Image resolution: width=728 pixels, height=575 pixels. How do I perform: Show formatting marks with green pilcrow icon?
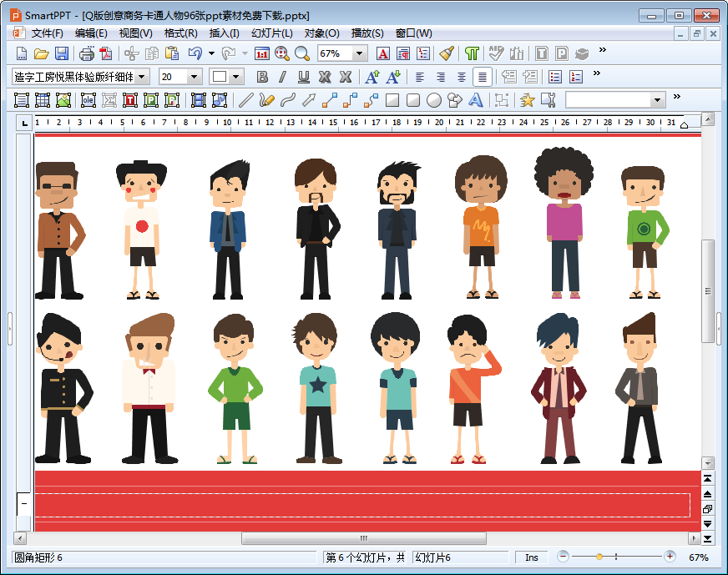coord(472,54)
